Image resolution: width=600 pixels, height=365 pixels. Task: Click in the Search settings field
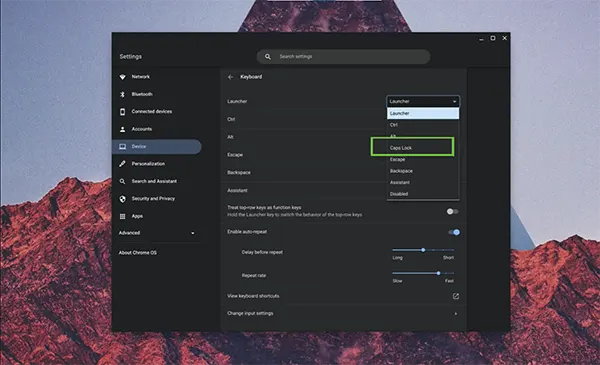click(343, 57)
